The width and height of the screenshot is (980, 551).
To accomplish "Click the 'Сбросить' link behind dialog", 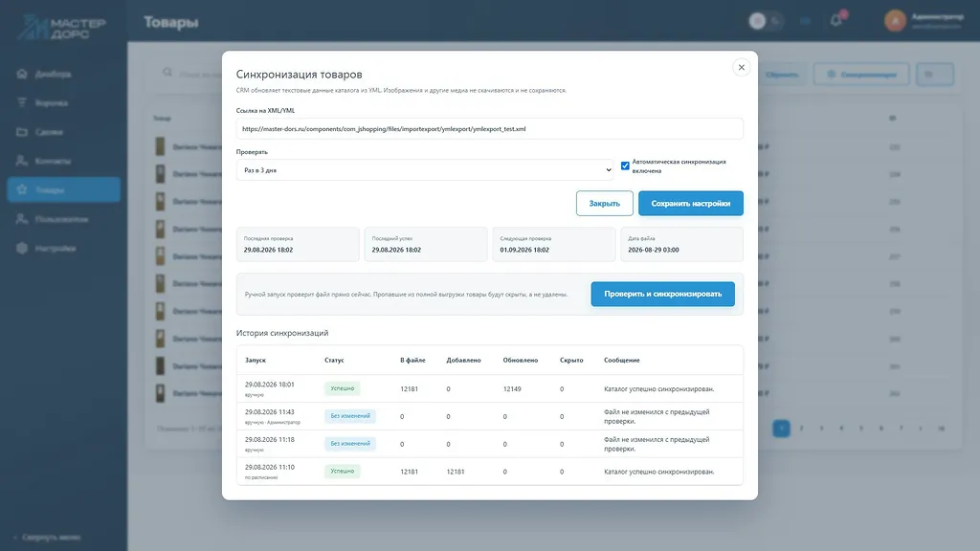I will (782, 75).
